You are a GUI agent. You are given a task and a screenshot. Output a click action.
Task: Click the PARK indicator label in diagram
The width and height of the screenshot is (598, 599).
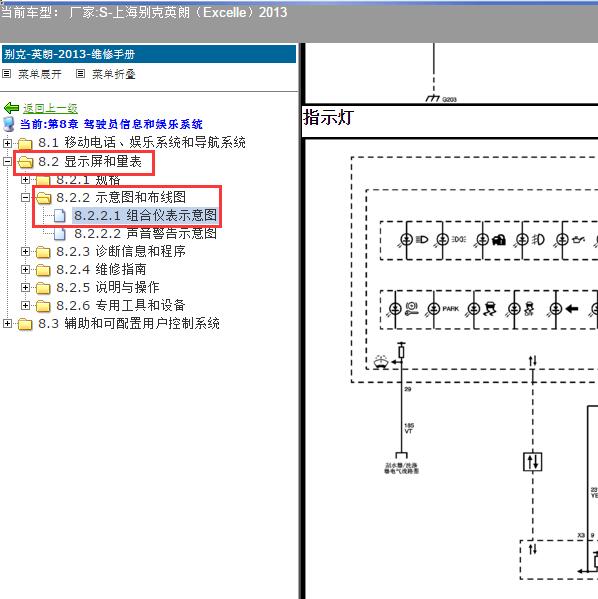[x=451, y=309]
